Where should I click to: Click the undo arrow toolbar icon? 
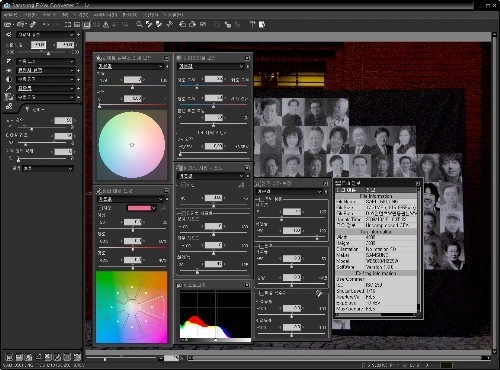coord(46,24)
